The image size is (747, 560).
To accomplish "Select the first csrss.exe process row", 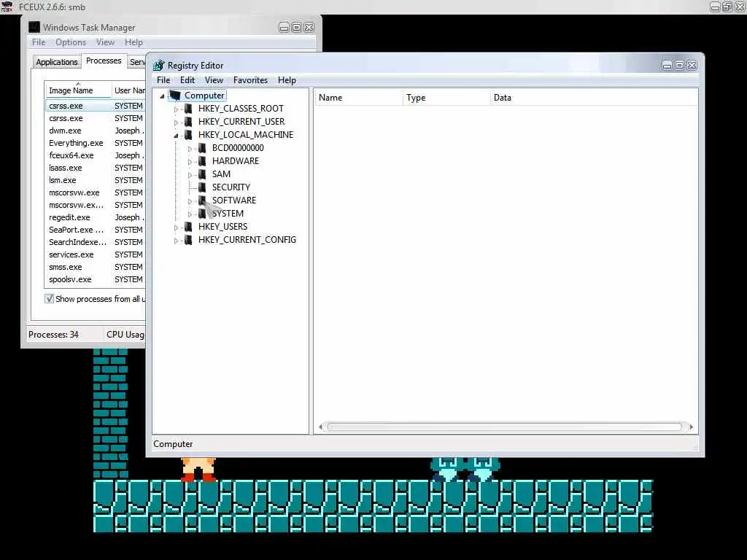I will pyautogui.click(x=96, y=106).
